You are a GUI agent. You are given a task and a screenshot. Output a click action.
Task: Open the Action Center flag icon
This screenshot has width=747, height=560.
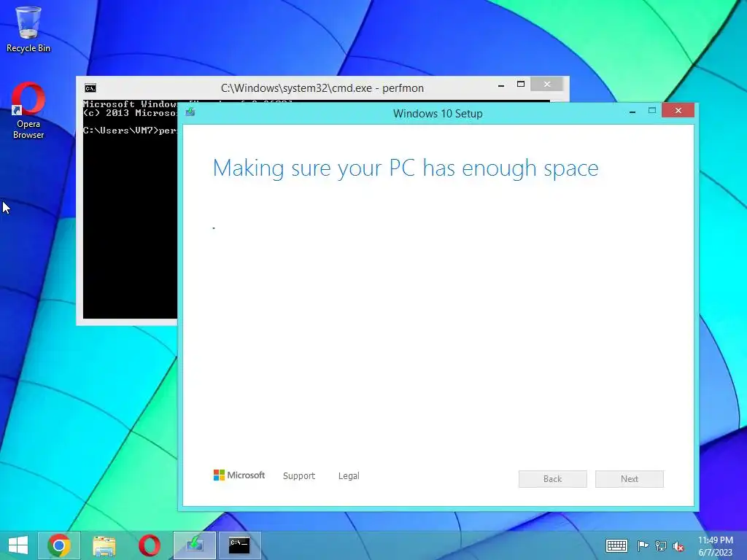pos(643,545)
